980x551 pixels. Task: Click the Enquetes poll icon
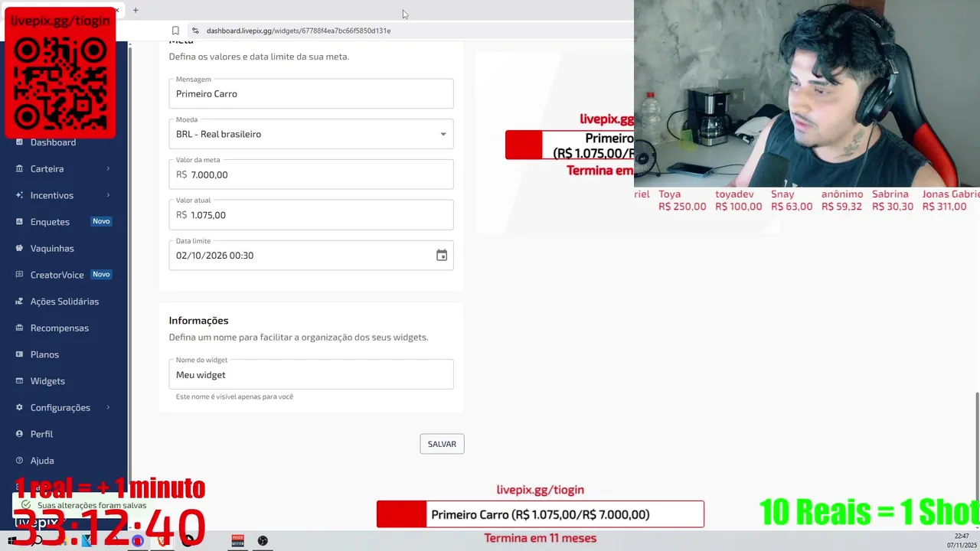(20, 222)
